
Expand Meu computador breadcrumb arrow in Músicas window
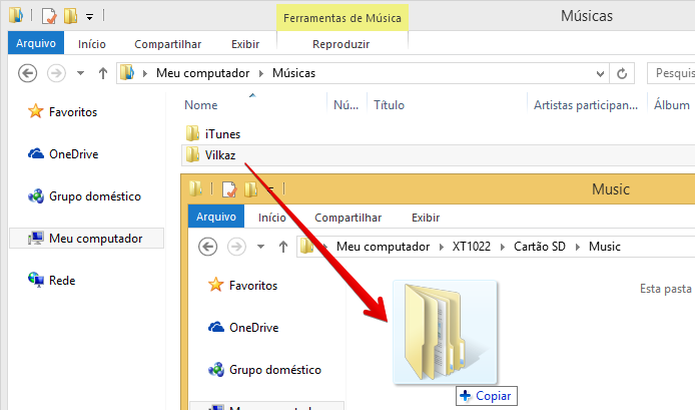coord(261,74)
